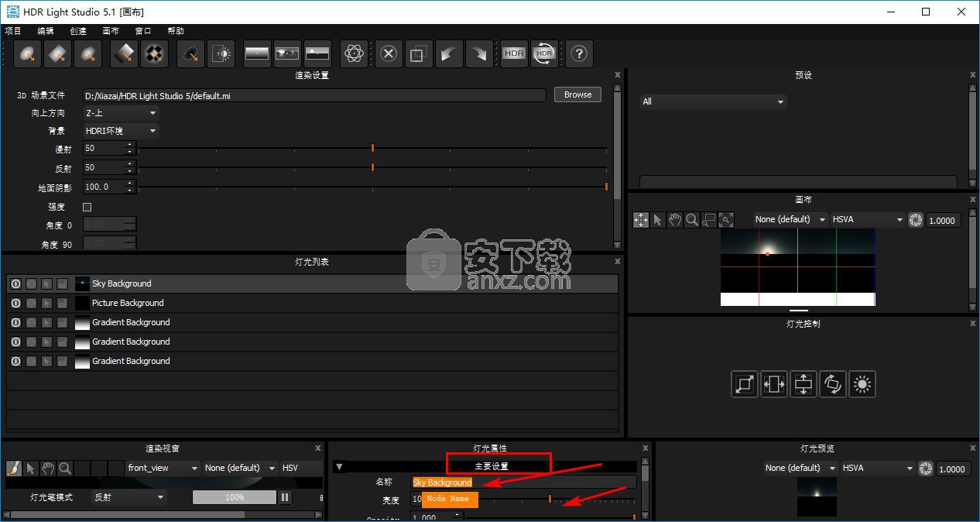Close the 灯光控制 panel
The image size is (980, 522).
tap(973, 323)
